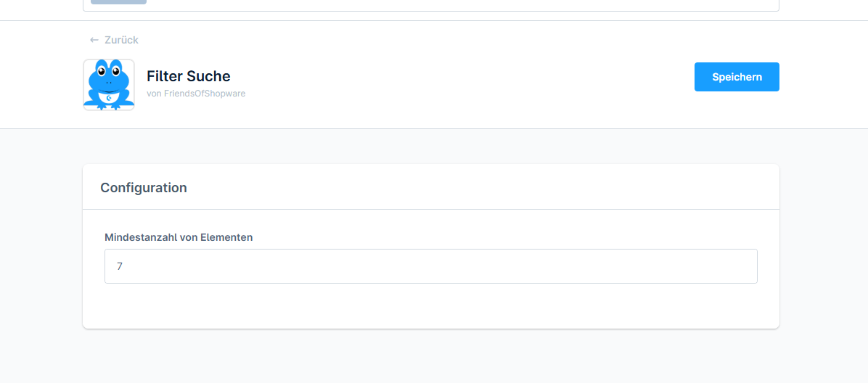Click the blue frog plugin icon

pyautogui.click(x=109, y=85)
